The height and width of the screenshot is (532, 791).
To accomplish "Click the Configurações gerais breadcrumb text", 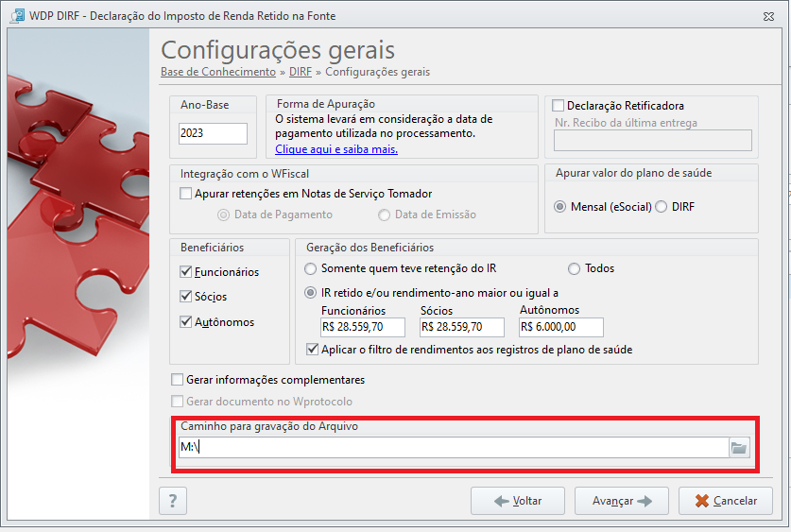I will 377,72.
